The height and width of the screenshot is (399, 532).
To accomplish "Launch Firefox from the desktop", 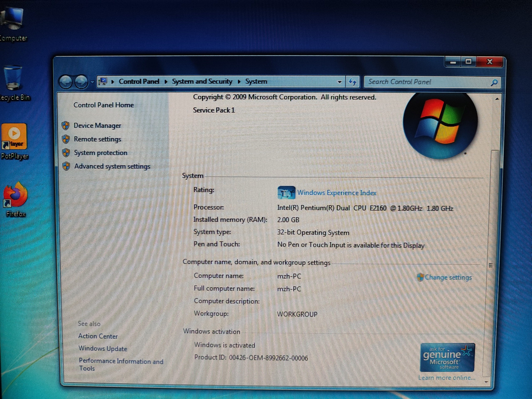I will [15, 195].
